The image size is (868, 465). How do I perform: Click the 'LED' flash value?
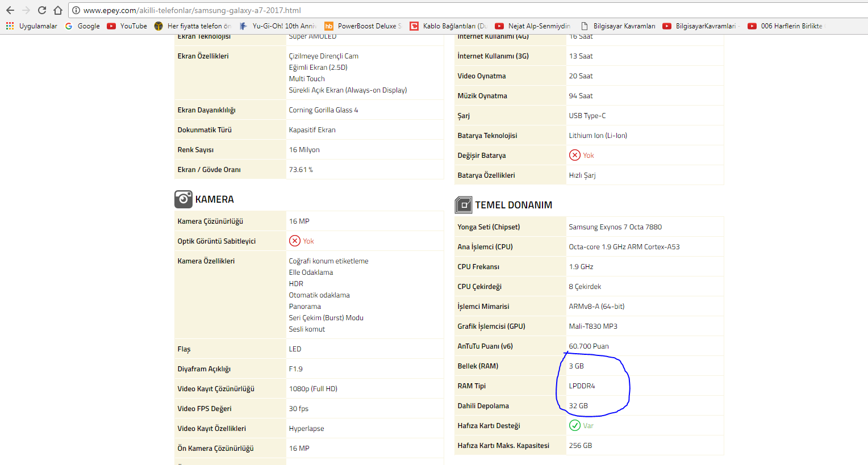295,349
